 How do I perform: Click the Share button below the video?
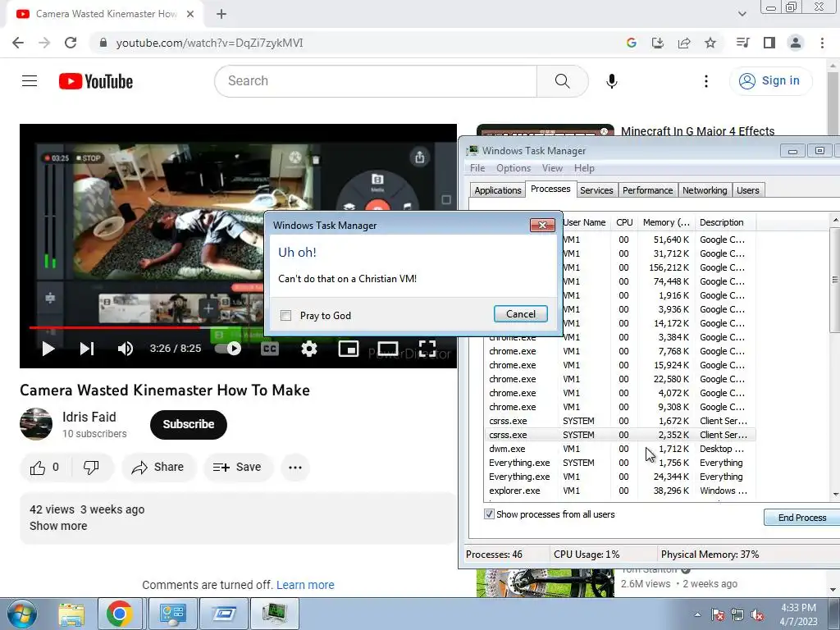click(158, 467)
